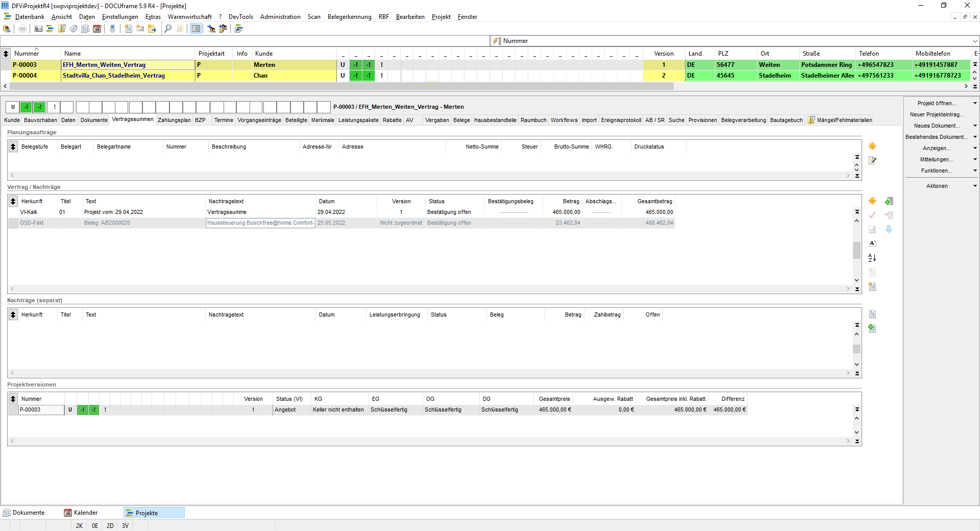Click the Mängel/Fehlmaterialien tab icon
This screenshot has height=531, width=980.
(x=811, y=120)
